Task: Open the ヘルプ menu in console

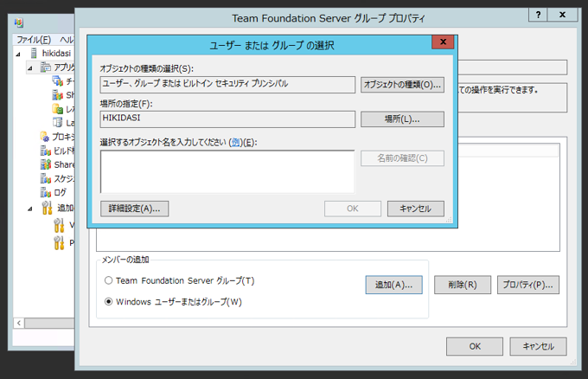Action: pos(67,40)
